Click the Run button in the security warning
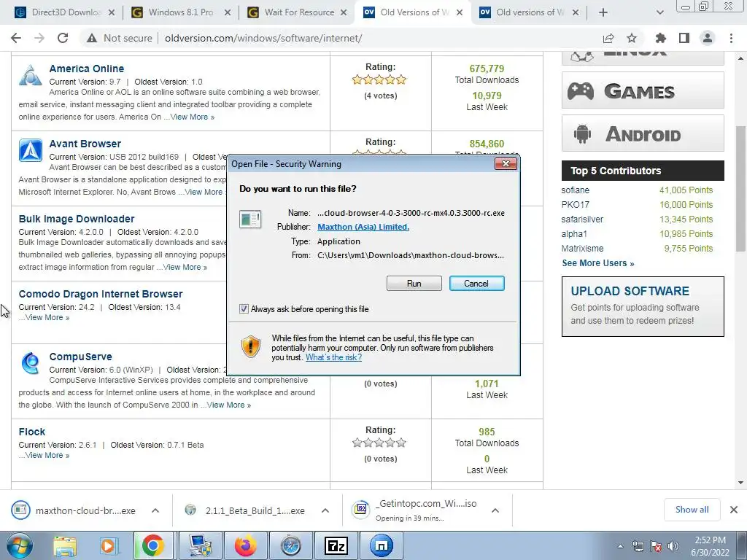 (x=414, y=284)
